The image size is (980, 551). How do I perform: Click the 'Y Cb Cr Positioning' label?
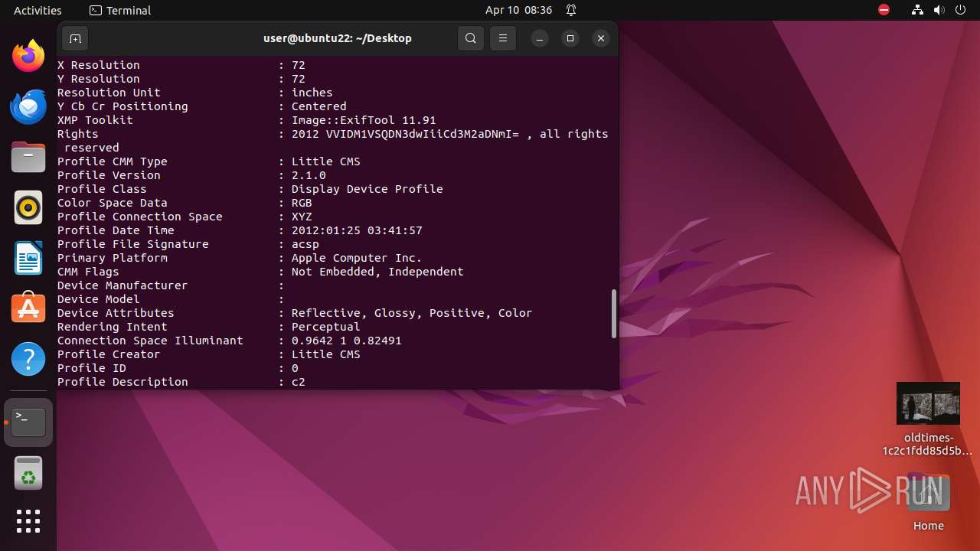(122, 106)
